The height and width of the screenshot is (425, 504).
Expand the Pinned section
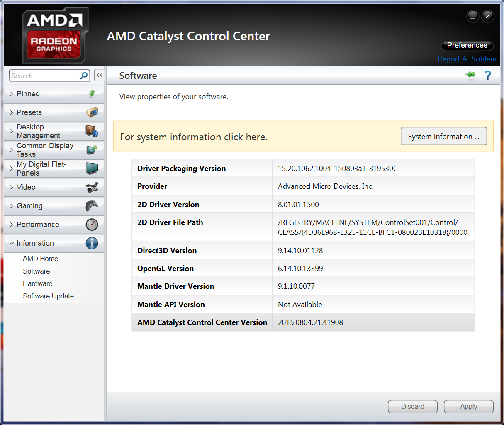pyautogui.click(x=28, y=94)
